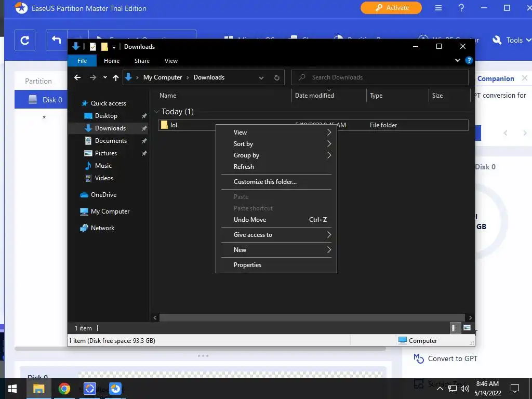The width and height of the screenshot is (532, 399).
Task: Collapse the Today (1) group
Action: pyautogui.click(x=156, y=111)
